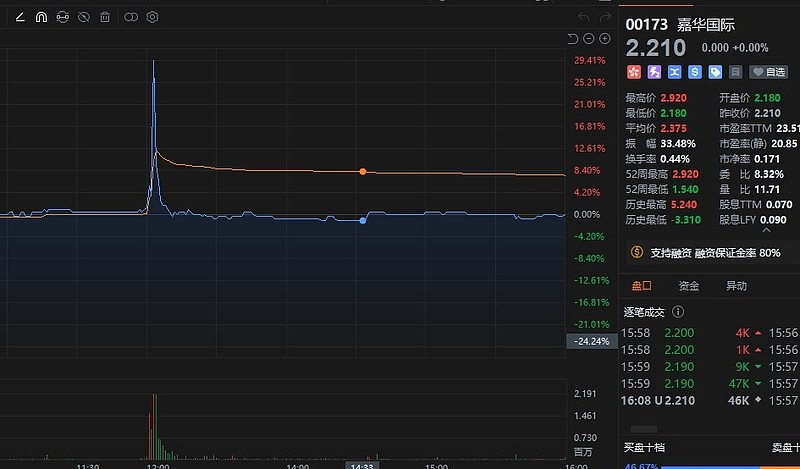The width and height of the screenshot is (800, 469).
Task: Undo the last chart action
Action: [x=584, y=17]
